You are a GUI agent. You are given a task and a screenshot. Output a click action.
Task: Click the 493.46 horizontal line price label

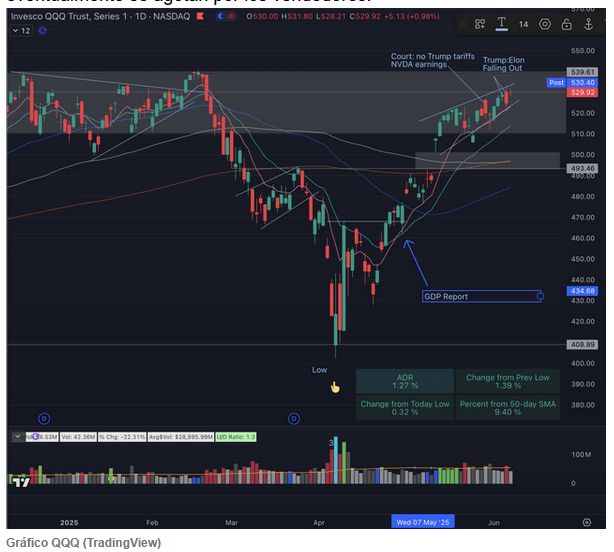click(x=582, y=168)
